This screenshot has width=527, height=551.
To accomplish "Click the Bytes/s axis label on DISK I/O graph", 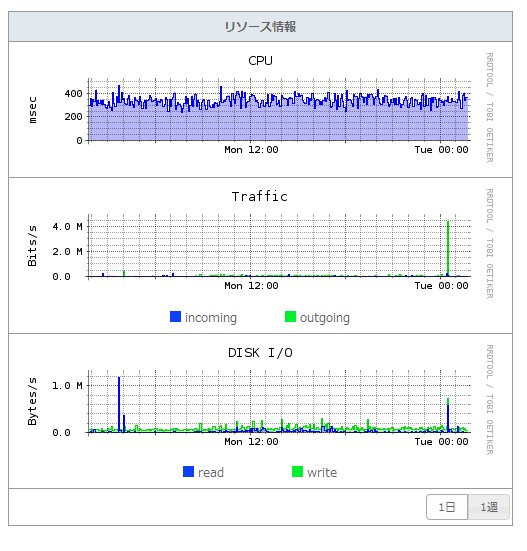I will tap(32, 401).
